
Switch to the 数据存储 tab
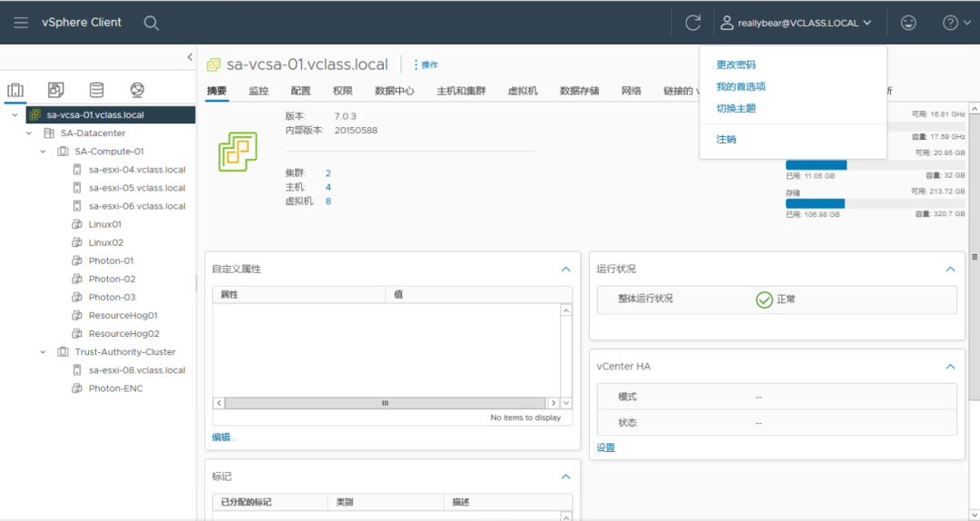coord(579,91)
